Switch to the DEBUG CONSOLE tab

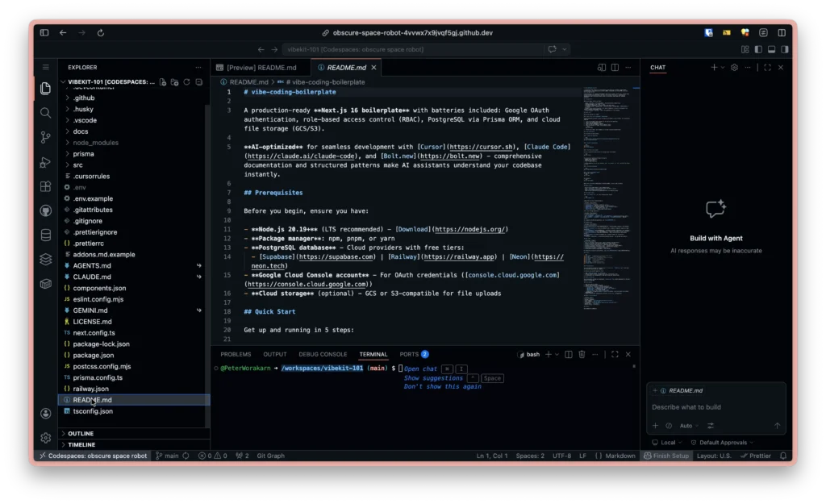point(323,355)
